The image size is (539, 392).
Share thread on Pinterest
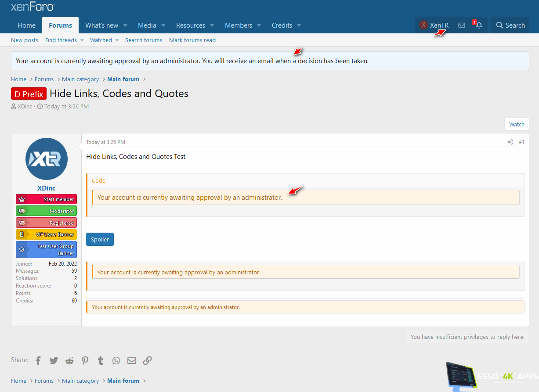85,360
